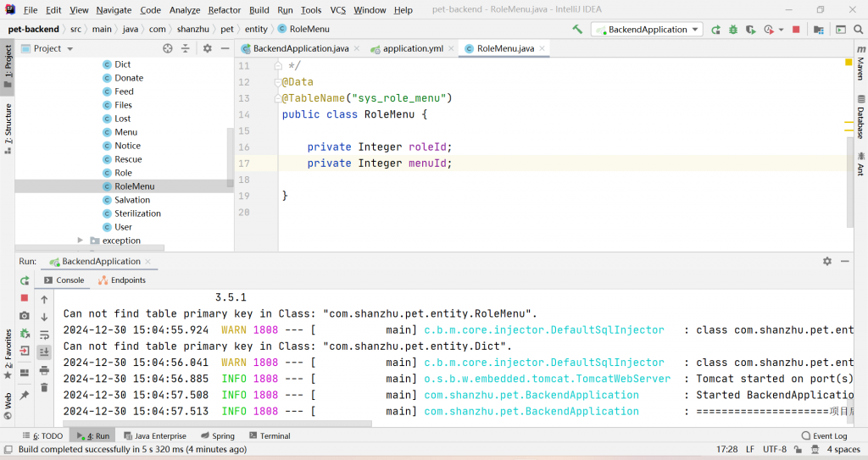This screenshot has width=868, height=460.
Task: Open the BackendApplication run configuration dropdown
Action: pos(647,30)
